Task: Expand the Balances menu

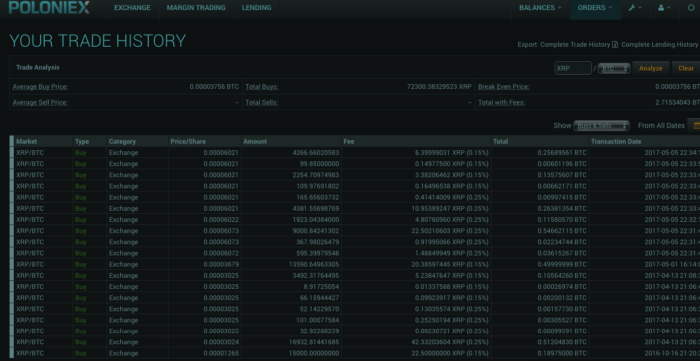Action: 540,8
